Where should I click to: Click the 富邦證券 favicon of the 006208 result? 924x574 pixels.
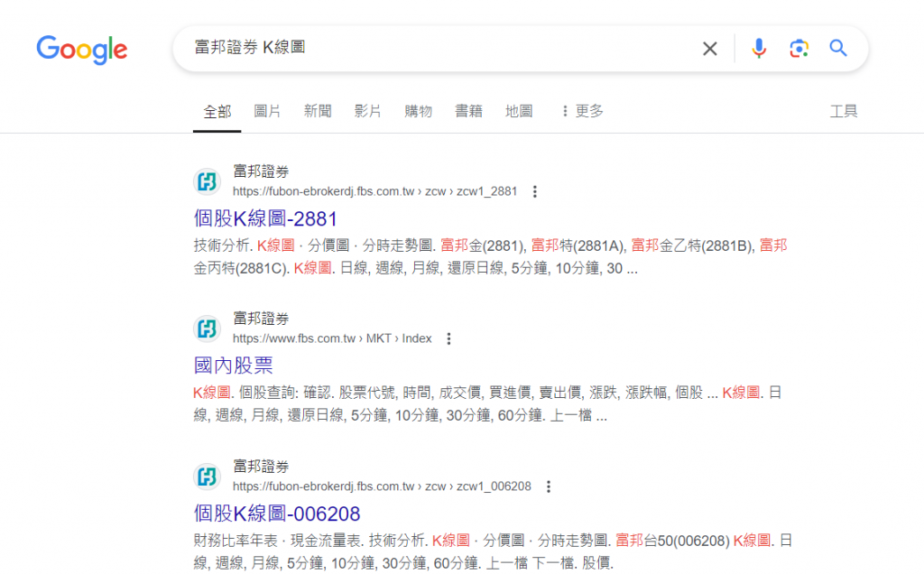[x=207, y=477]
